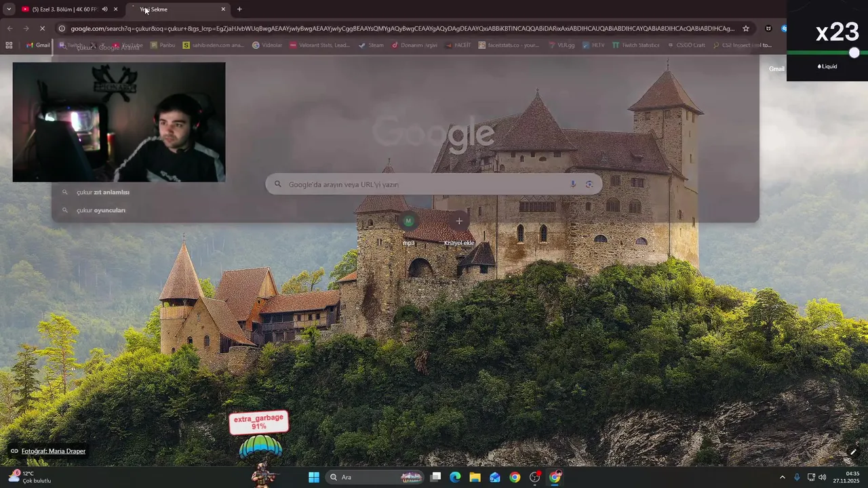Image resolution: width=868 pixels, height=488 pixels.
Task: Click OBS Studio icon in taskbar
Action: click(x=535, y=477)
